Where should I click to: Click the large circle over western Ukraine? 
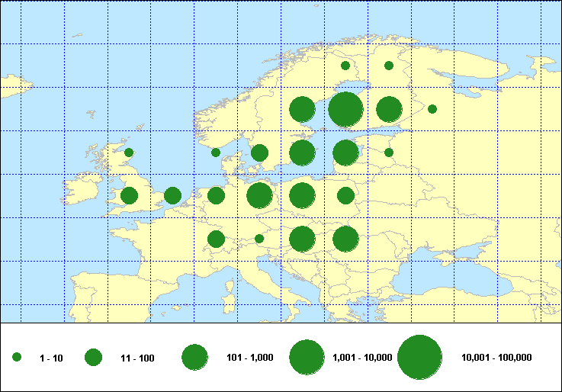[x=345, y=239]
